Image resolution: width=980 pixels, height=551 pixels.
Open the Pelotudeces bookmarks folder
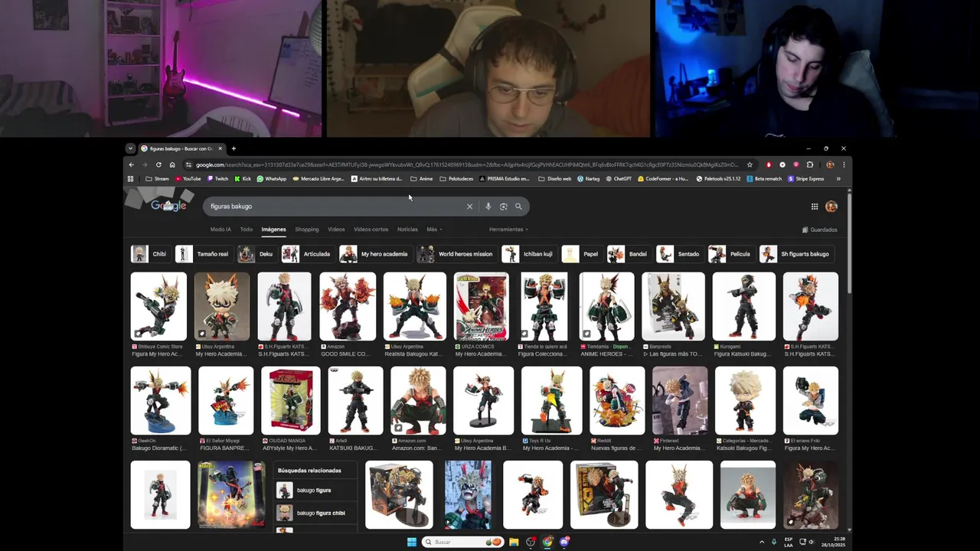pos(456,179)
